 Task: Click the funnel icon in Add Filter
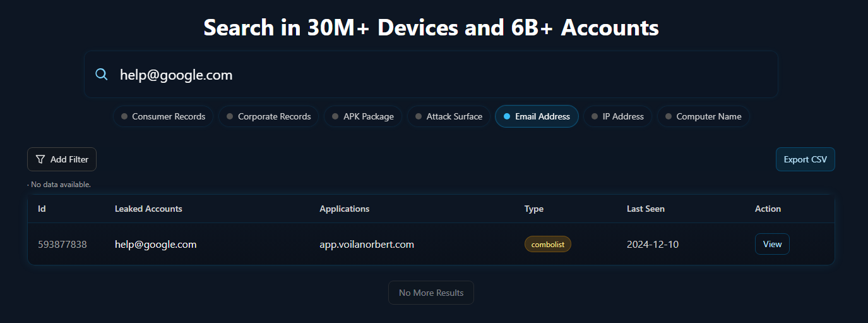(40, 159)
